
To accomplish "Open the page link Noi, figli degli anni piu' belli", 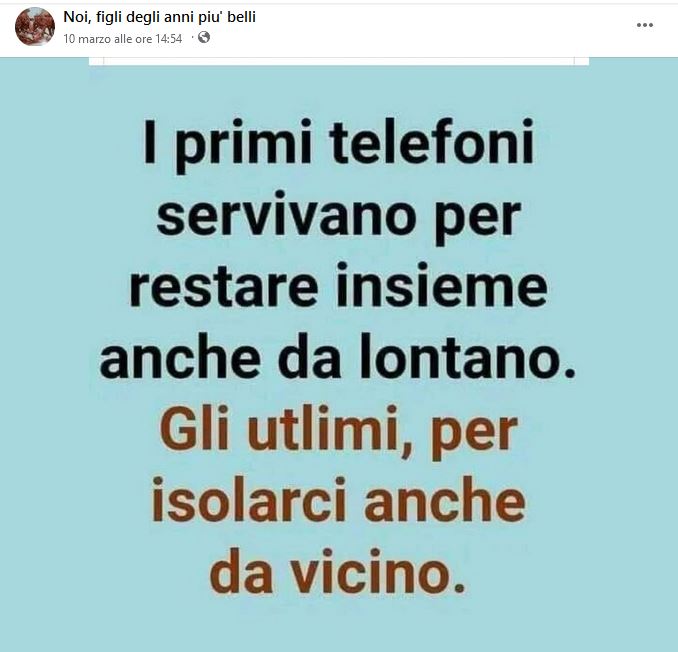I will [160, 17].
